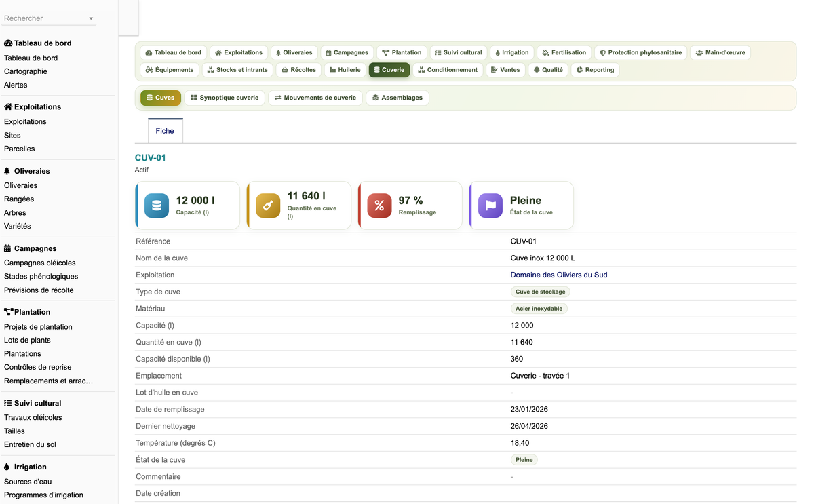Image resolution: width=814 pixels, height=504 pixels.
Task: Click the Pleine badge in État row
Action: 524,460
